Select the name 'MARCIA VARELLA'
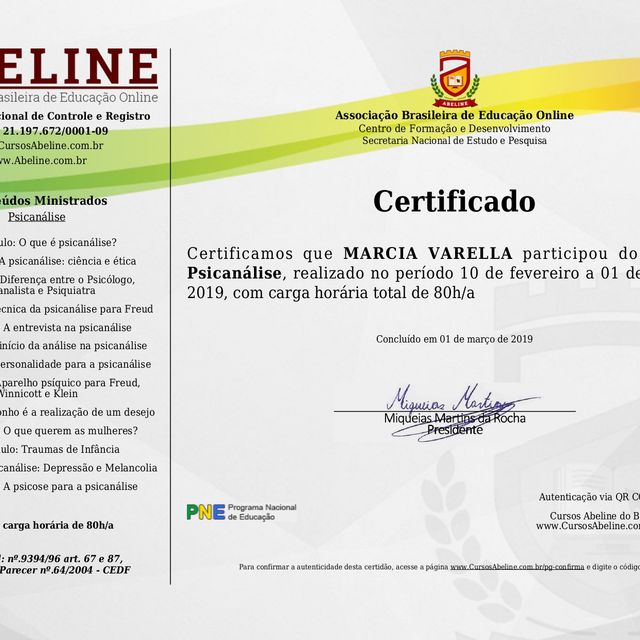640x640 pixels. (x=428, y=253)
